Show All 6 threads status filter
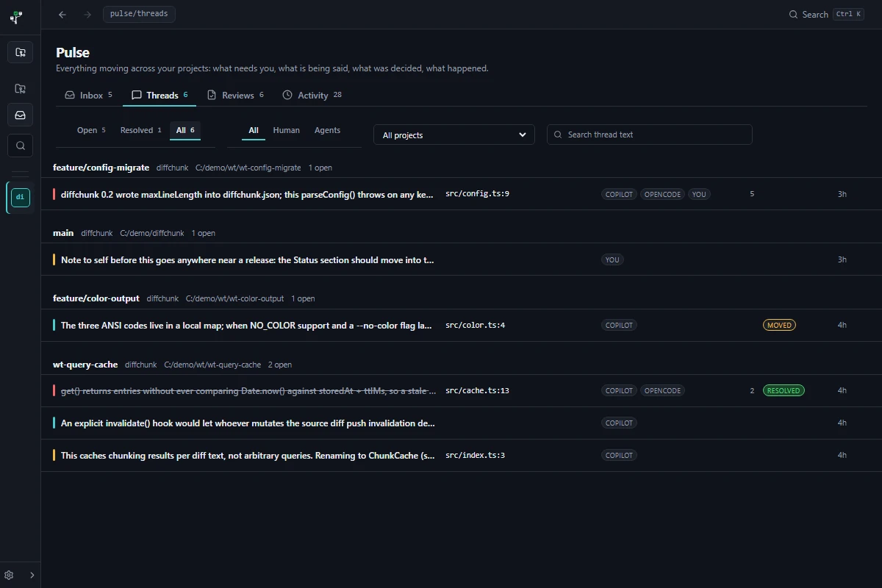The height and width of the screenshot is (588, 882). coord(185,130)
